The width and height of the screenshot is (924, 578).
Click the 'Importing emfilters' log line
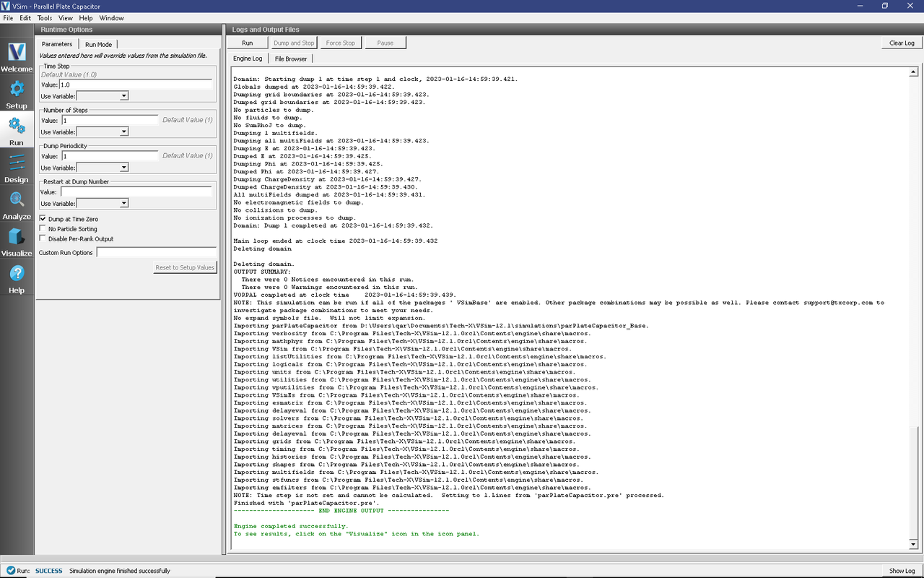coord(411,487)
